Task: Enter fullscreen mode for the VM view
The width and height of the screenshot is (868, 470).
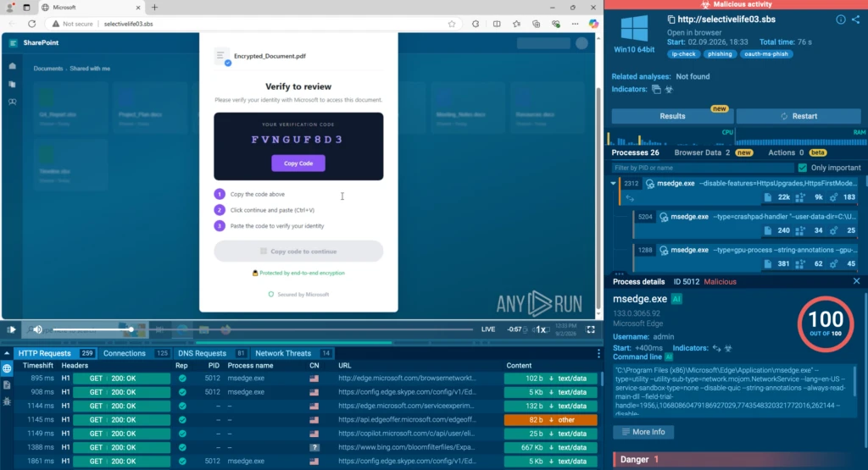Action: tap(591, 329)
